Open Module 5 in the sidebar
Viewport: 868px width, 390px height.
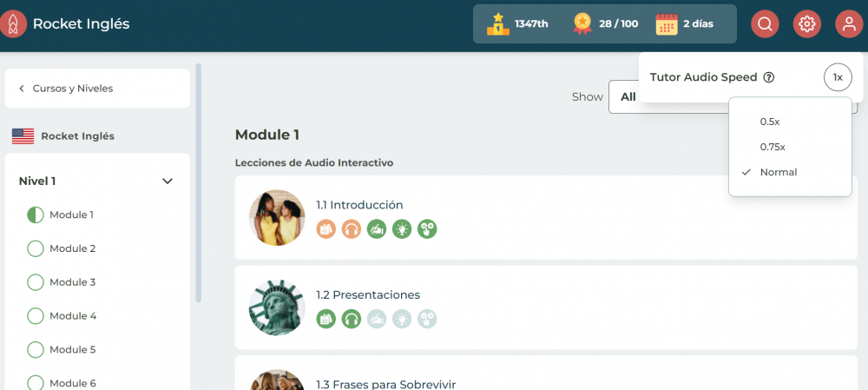point(73,350)
